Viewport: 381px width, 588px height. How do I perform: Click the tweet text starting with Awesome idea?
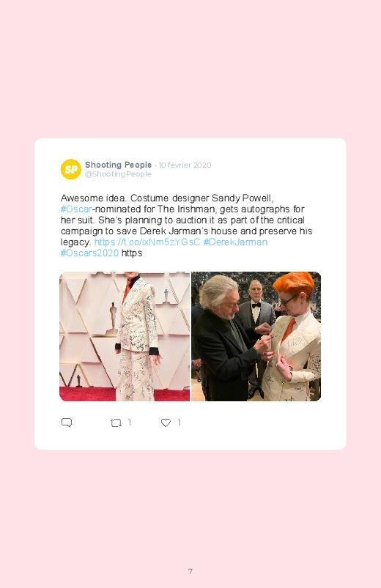(187, 225)
